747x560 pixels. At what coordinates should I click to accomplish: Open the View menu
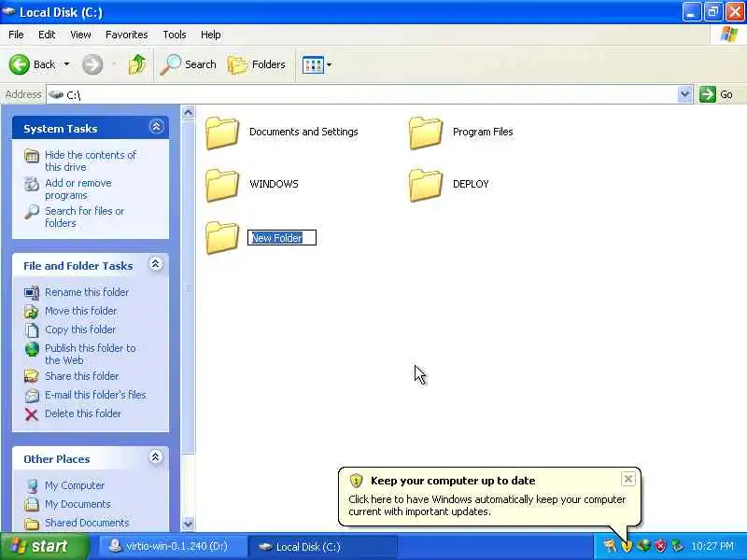(x=80, y=35)
